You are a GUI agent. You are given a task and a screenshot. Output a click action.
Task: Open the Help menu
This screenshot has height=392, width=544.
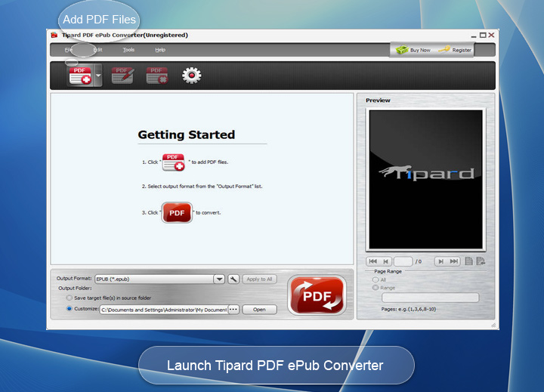click(x=160, y=50)
